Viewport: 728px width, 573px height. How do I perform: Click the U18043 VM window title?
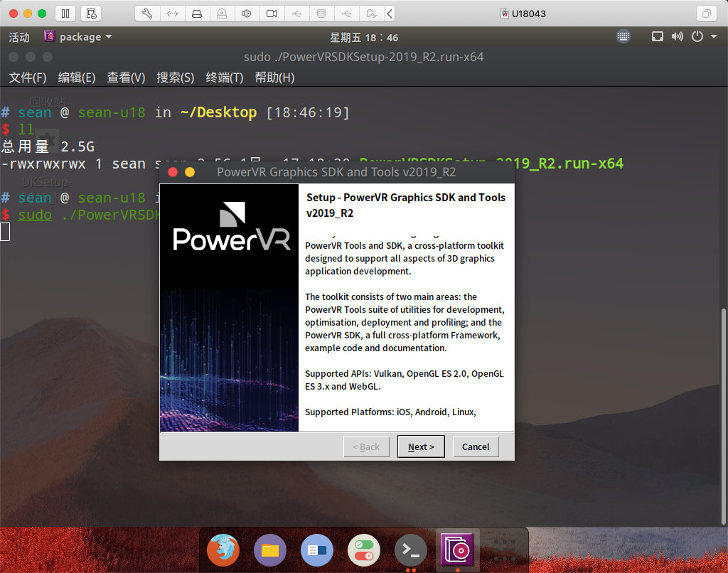tap(523, 14)
